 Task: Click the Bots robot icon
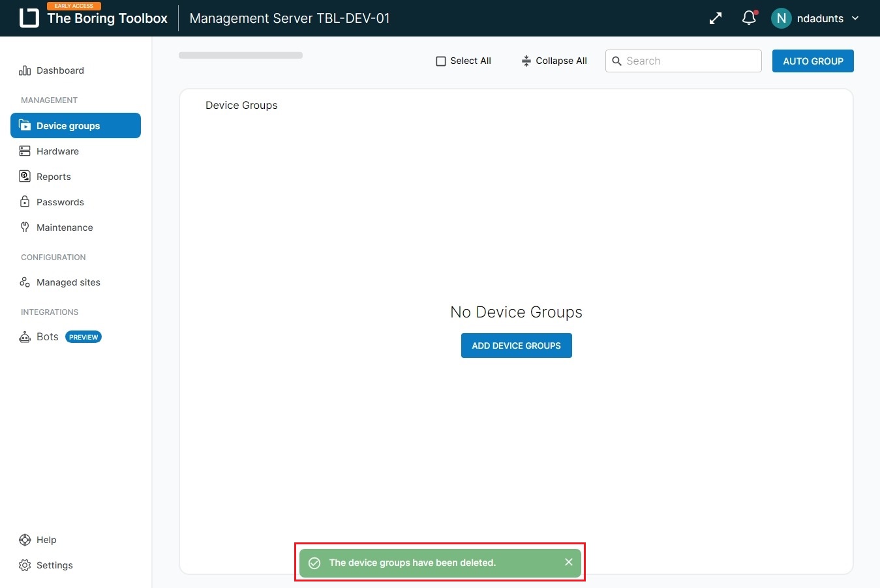[x=25, y=337]
